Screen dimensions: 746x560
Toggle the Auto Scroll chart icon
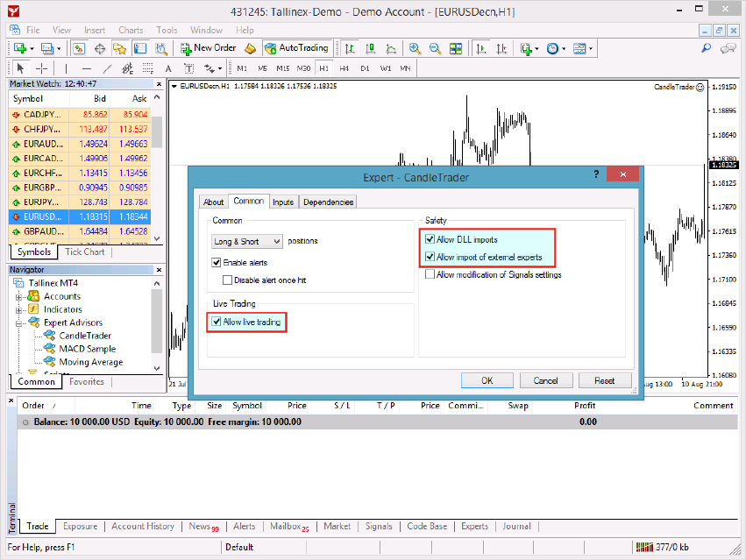tap(481, 48)
